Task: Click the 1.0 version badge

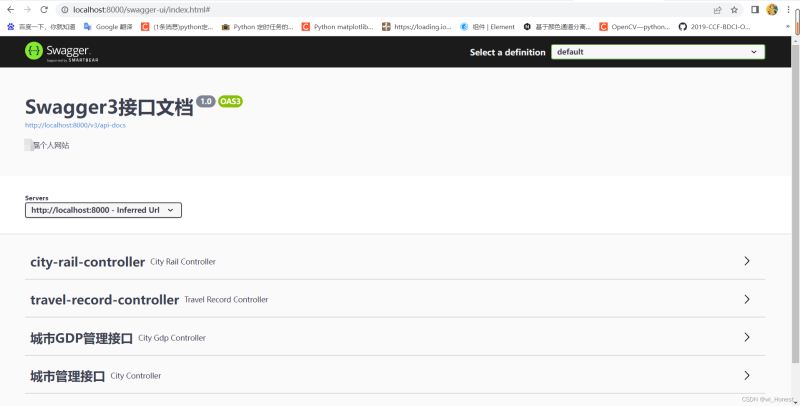Action: [x=206, y=102]
